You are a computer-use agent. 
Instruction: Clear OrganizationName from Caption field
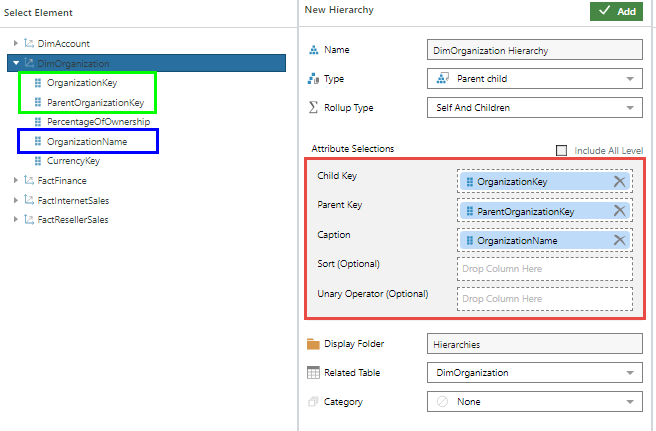[x=620, y=240]
